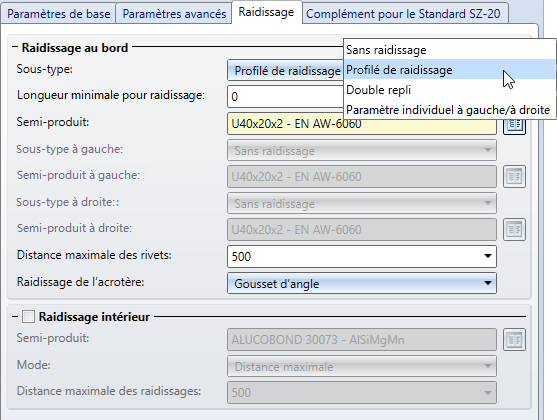Click the Semi-produit field with U40x20x2 - EN AW-6060

(362, 124)
